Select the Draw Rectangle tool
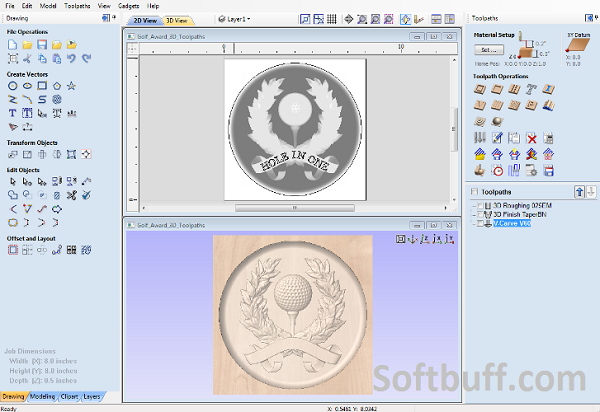This screenshot has width=600, height=412. pyautogui.click(x=42, y=86)
